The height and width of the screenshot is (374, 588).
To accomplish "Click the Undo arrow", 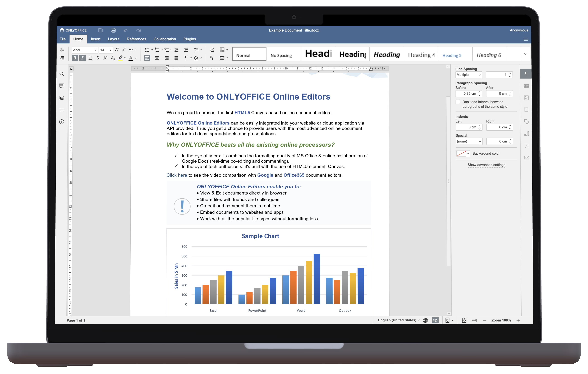I will 126,30.
